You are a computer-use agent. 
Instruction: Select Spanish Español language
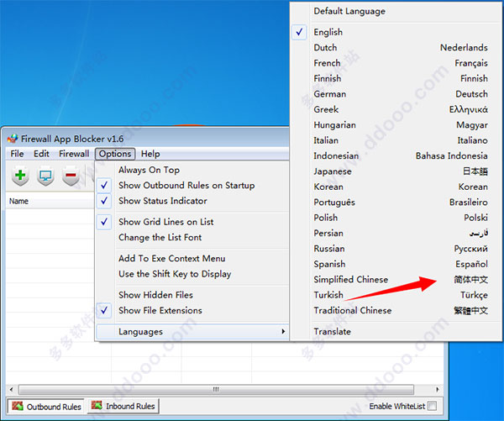396,264
